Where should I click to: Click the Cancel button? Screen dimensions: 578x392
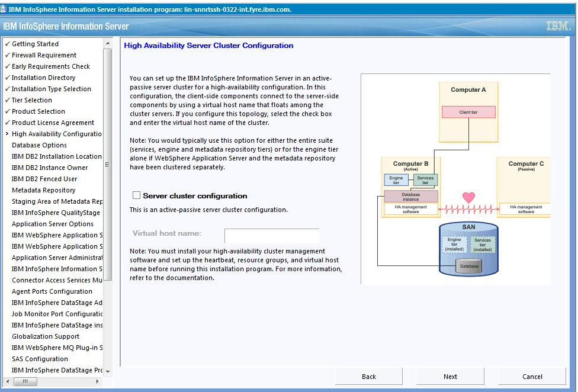[531, 376]
